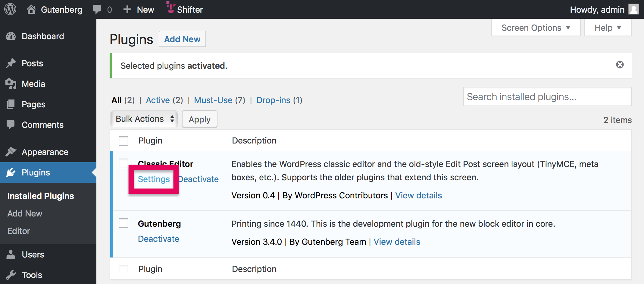
Task: Click the Dashboard gauge icon
Action: pos(11,36)
